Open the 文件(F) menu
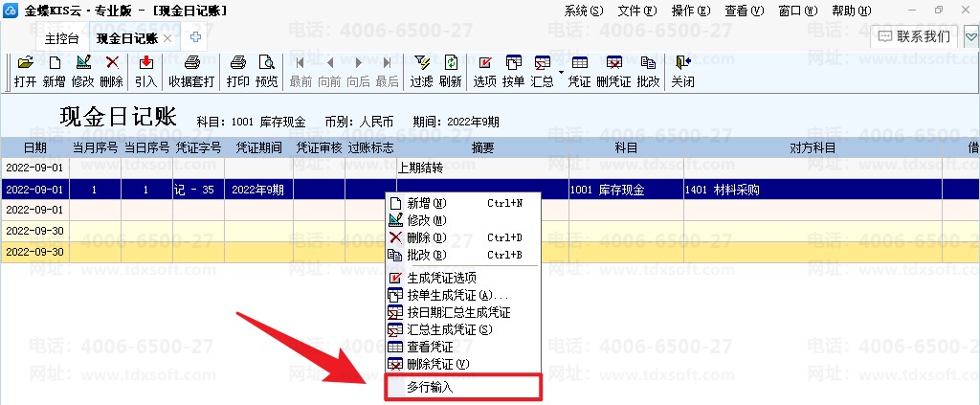 coord(637,11)
